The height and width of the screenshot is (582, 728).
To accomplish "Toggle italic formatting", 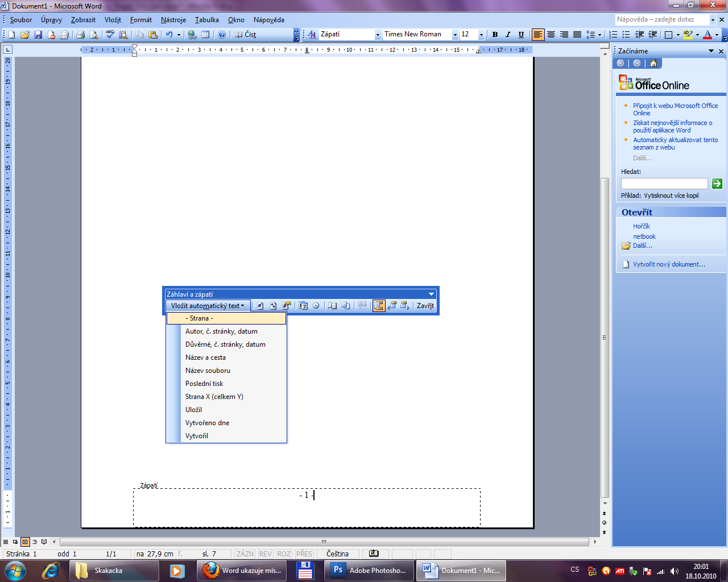I will 508,35.
